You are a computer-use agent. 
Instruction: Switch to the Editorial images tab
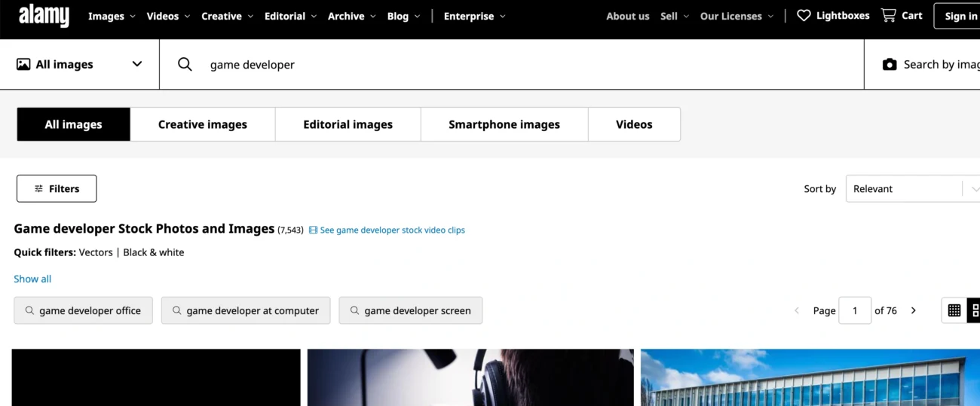[348, 124]
